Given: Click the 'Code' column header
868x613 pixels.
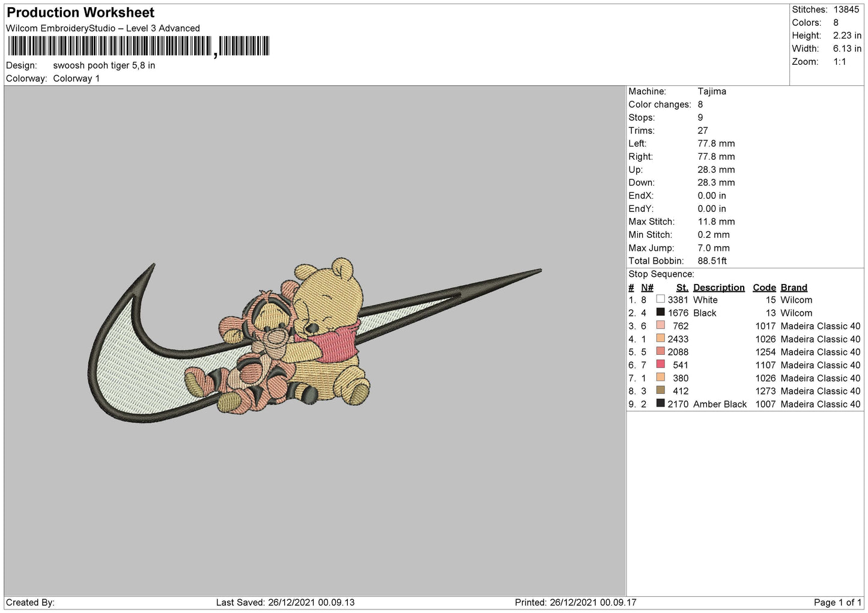Looking at the screenshot, I should pos(764,288).
